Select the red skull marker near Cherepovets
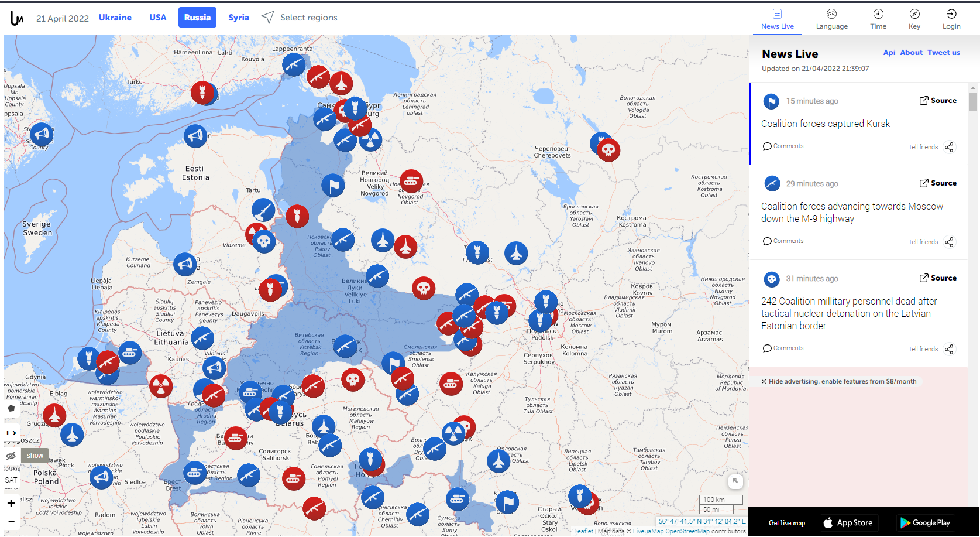The width and height of the screenshot is (980, 537). point(608,150)
